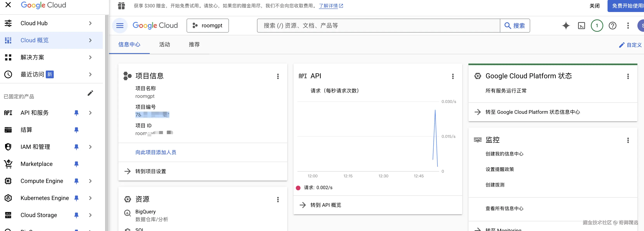Switch to the 推荐 tab

(194, 44)
